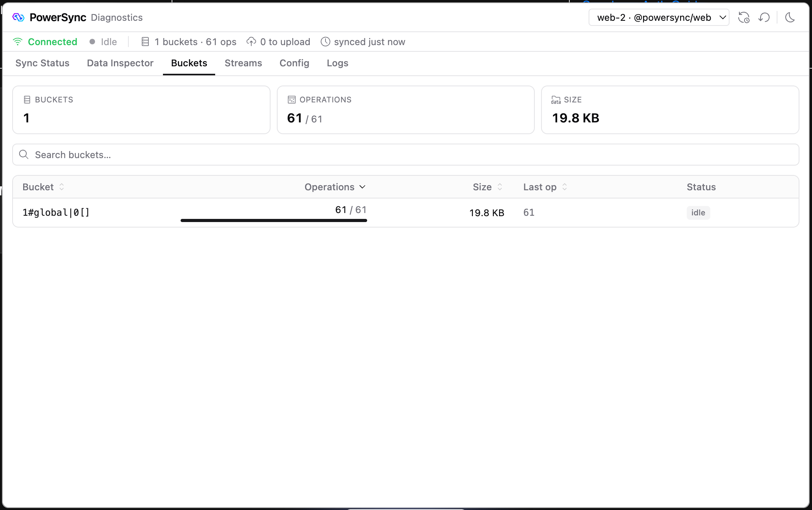Click the idle status badge
This screenshot has height=510, width=812.
698,213
